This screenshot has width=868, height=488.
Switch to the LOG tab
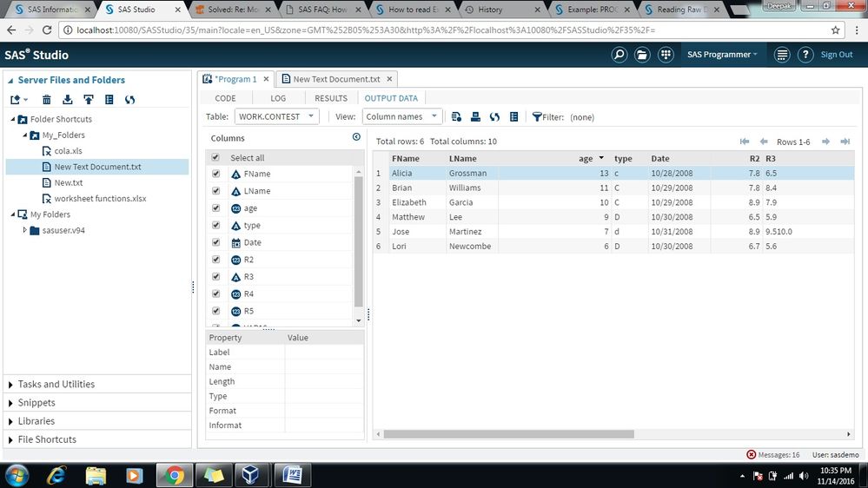point(278,98)
